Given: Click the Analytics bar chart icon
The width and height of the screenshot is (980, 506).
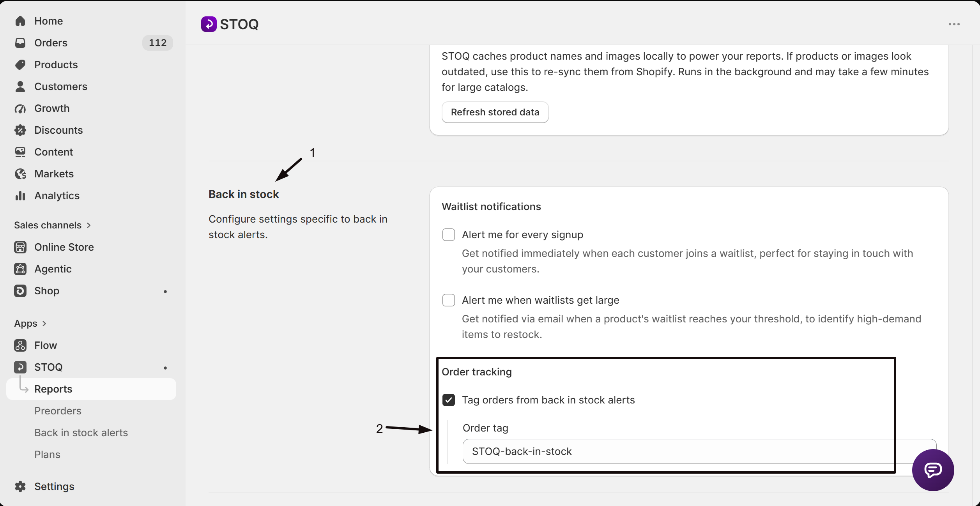Looking at the screenshot, I should (20, 196).
